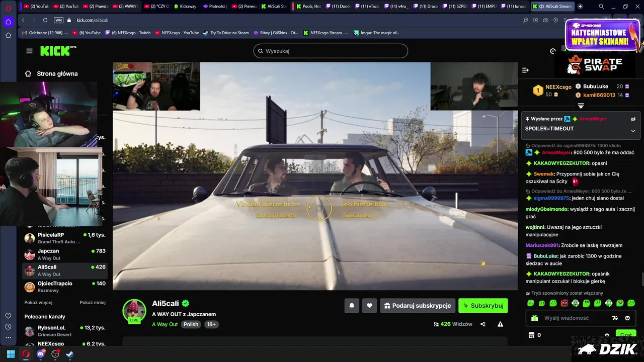Click the green Subskrybuj button
The height and width of the screenshot is (362, 644).
[x=483, y=305]
